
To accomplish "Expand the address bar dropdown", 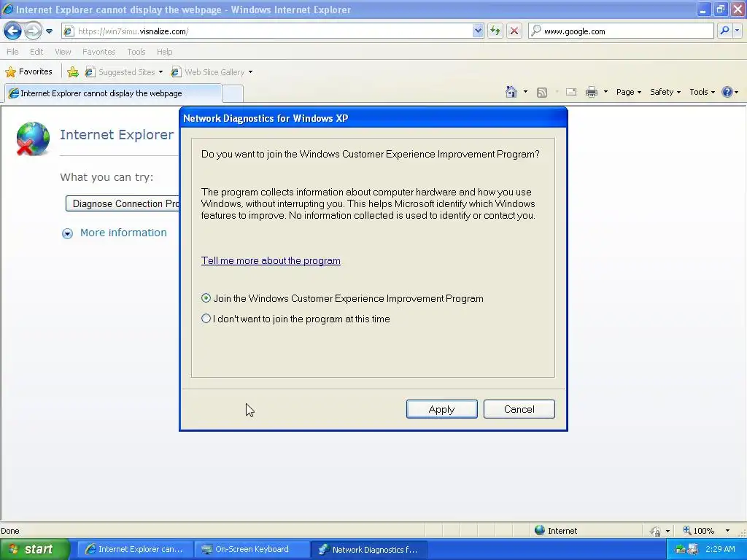I will click(478, 31).
